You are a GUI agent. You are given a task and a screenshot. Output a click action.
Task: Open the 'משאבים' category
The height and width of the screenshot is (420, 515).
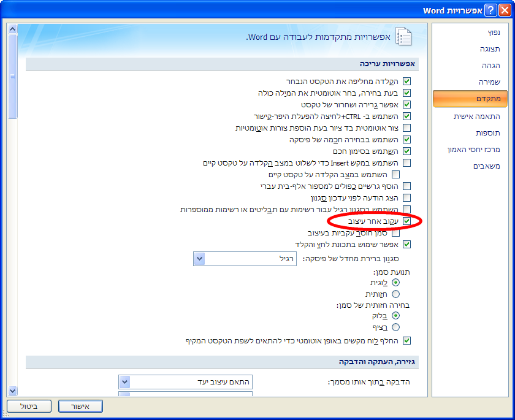pos(470,166)
